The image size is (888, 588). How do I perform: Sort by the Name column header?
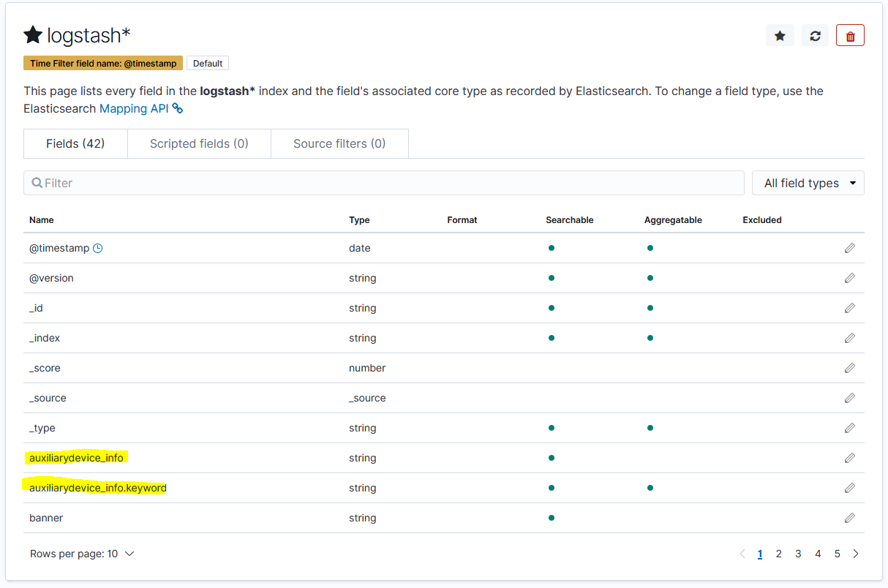click(42, 219)
